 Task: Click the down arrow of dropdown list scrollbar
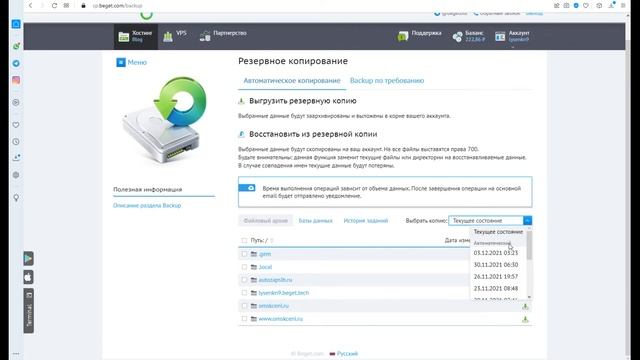coord(529,297)
